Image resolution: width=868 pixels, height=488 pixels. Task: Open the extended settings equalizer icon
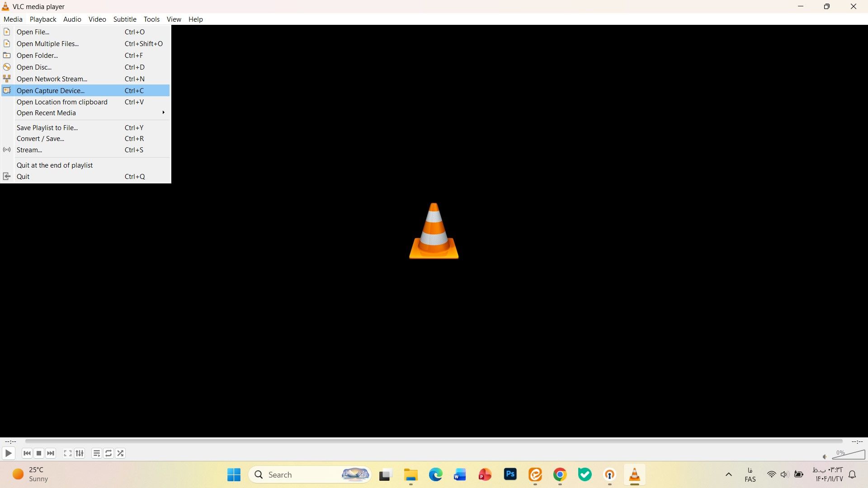80,453
